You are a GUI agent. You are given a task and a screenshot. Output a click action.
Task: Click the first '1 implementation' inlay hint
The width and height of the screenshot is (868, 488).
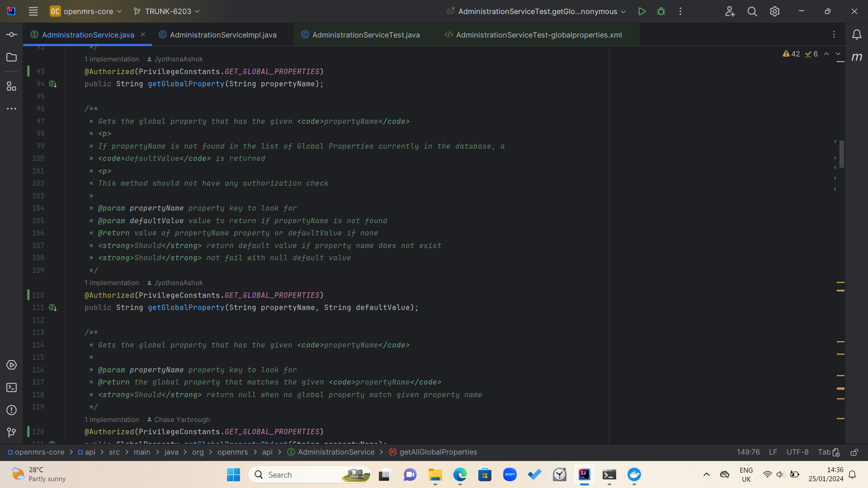tap(112, 59)
